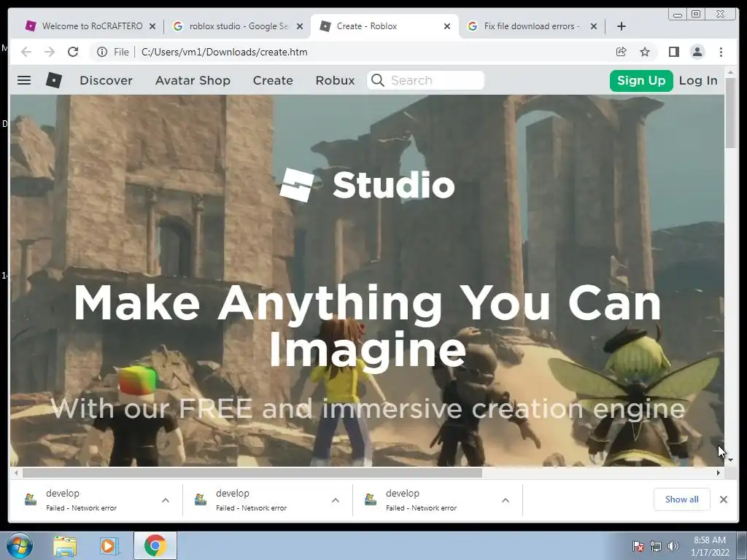
Task: Expand options for the first develop download
Action: click(166, 500)
